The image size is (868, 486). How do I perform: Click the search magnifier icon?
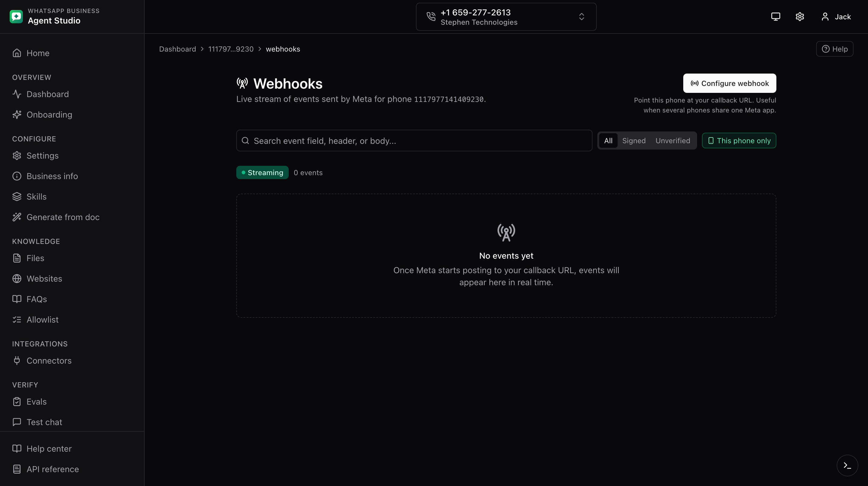coord(245,140)
